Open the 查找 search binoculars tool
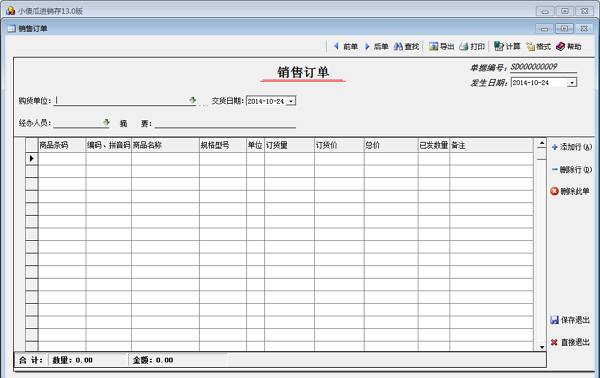This screenshot has width=600, height=378. click(406, 47)
